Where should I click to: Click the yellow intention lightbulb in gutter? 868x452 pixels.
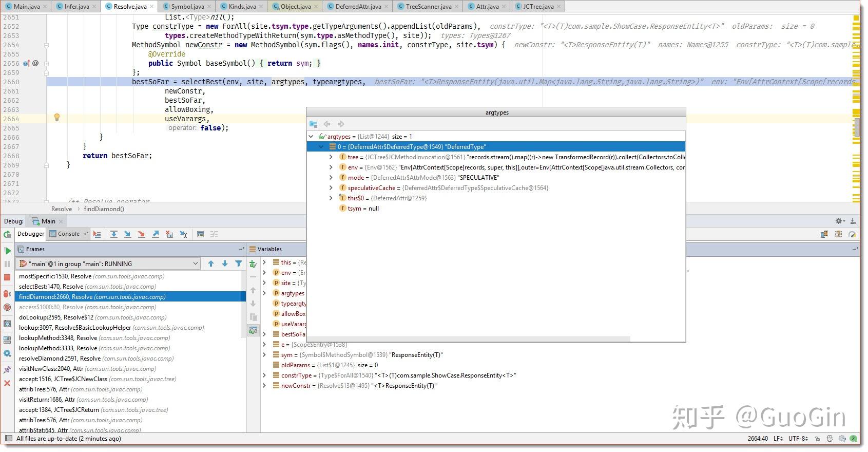(57, 118)
